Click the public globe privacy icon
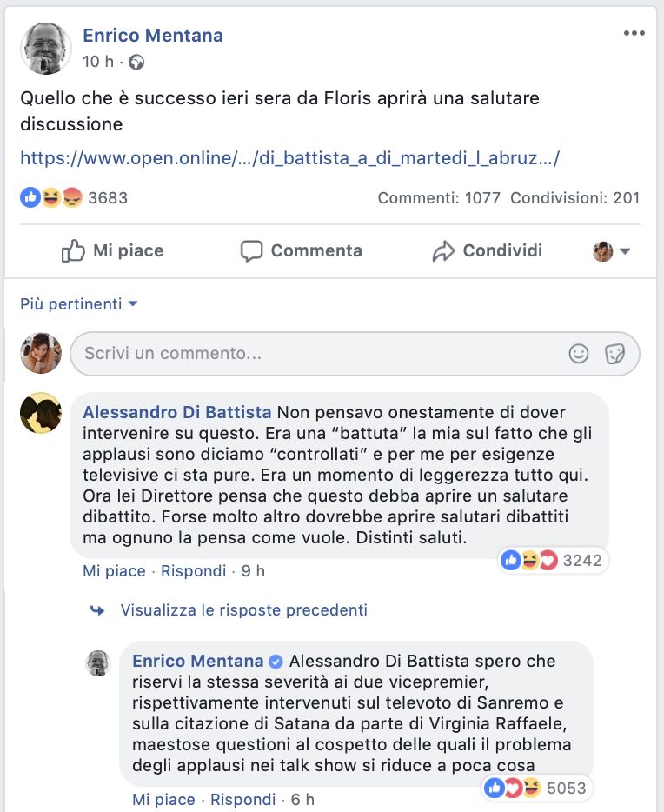664x812 pixels. click(x=136, y=62)
